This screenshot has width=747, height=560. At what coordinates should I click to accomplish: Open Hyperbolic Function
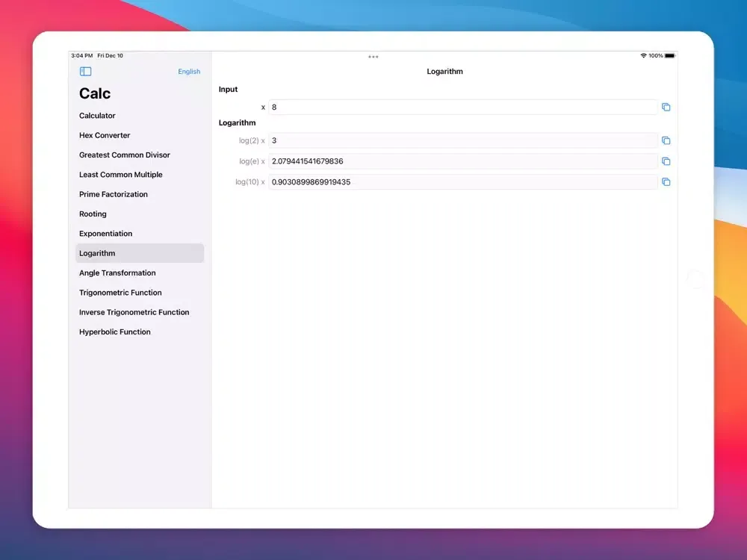click(x=140, y=332)
